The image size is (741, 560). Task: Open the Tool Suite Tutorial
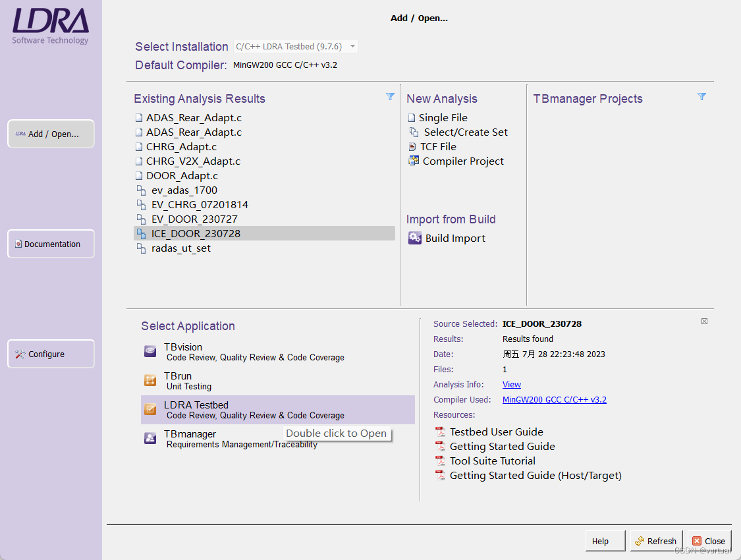pyautogui.click(x=493, y=461)
